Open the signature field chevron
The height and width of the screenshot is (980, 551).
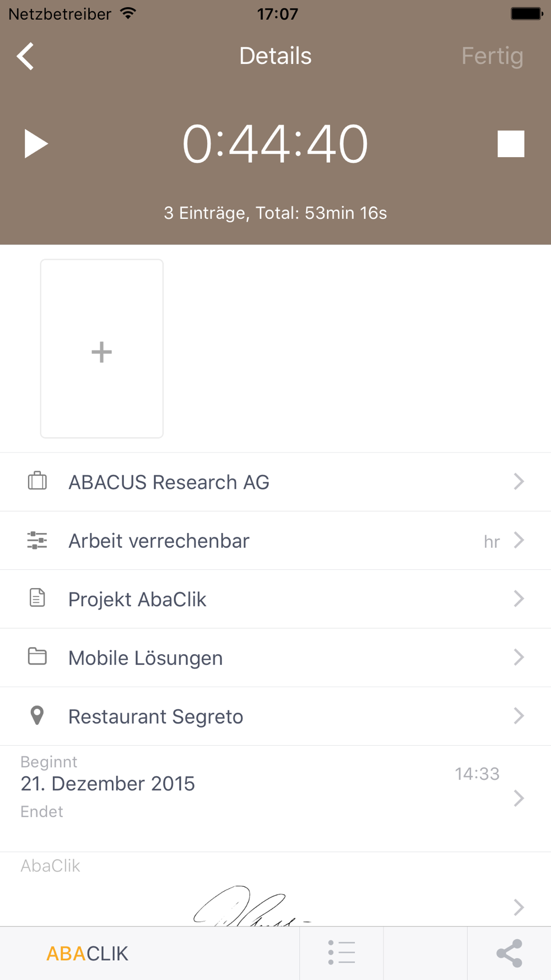518,907
